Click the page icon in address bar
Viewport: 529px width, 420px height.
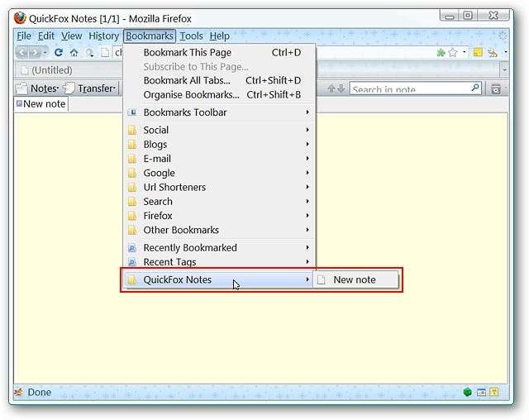(x=105, y=52)
